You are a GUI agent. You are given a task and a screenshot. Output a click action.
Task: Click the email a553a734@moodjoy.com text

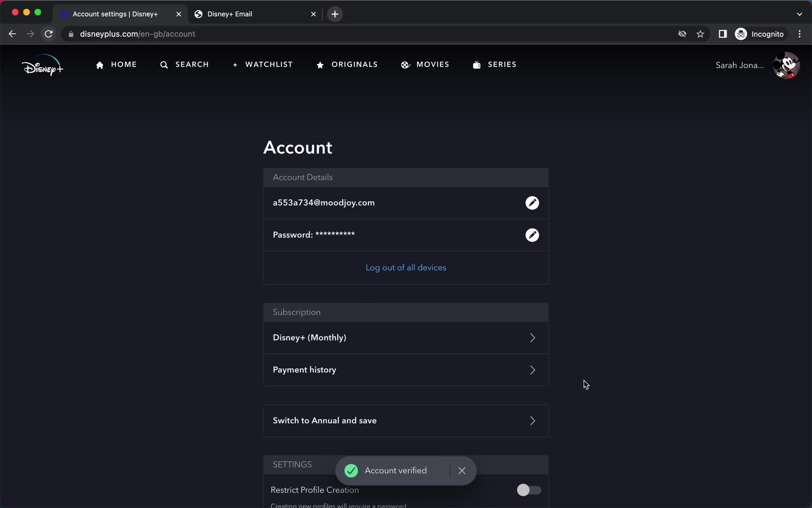click(x=324, y=203)
